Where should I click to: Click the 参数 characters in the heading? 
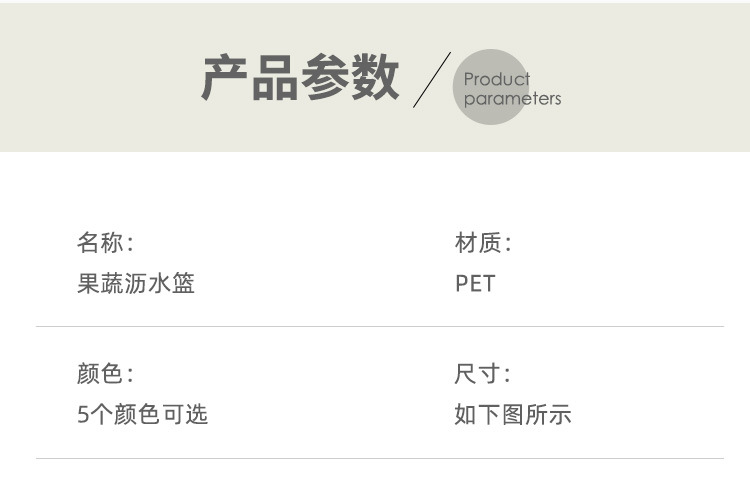point(350,79)
